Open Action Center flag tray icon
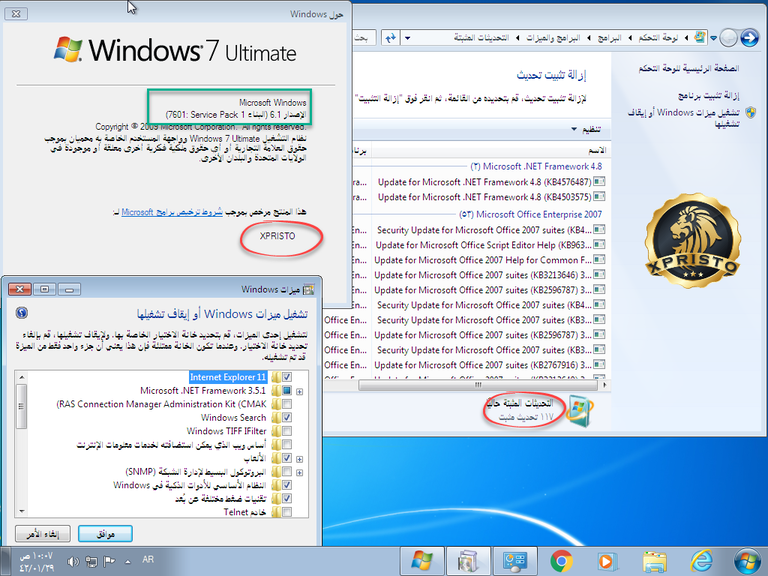This screenshot has width=768, height=576. [109, 561]
